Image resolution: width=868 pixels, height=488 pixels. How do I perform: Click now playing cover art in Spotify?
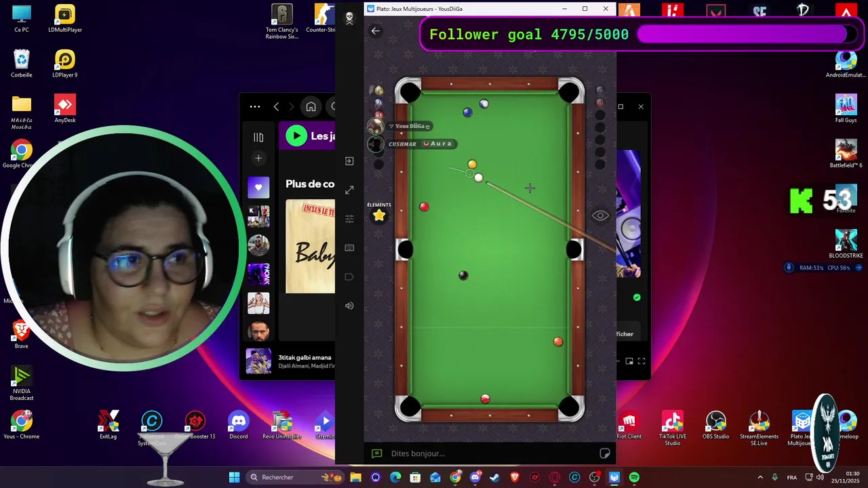coord(258,361)
